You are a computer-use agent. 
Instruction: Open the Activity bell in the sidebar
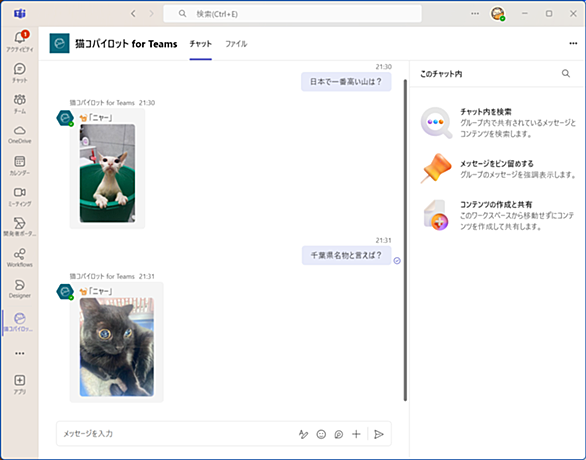click(20, 41)
